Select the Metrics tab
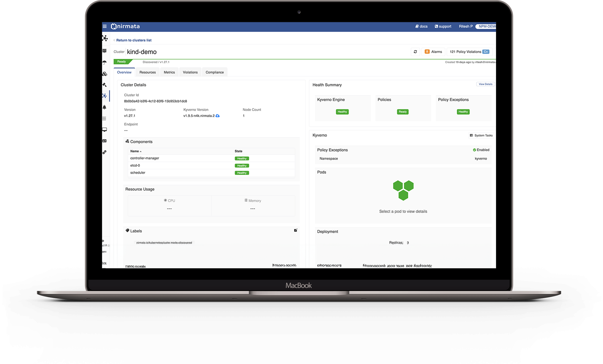 [169, 72]
